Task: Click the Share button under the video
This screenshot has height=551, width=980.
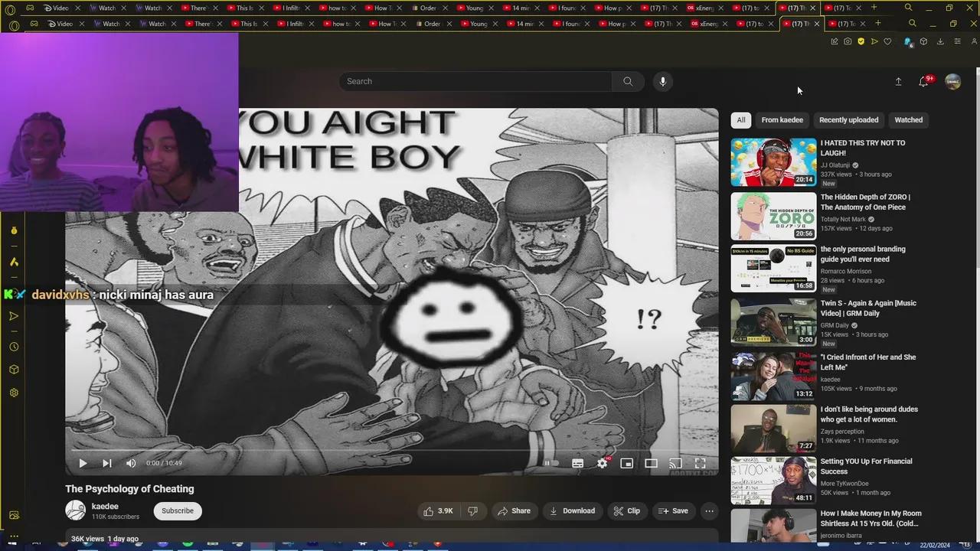Action: [x=514, y=511]
